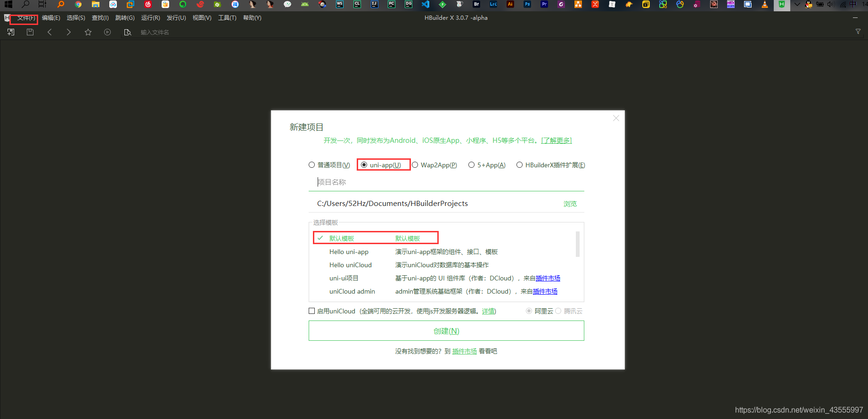This screenshot has width=868, height=419.
Task: Enable the 启用uniCloud checkbox
Action: pos(312,311)
